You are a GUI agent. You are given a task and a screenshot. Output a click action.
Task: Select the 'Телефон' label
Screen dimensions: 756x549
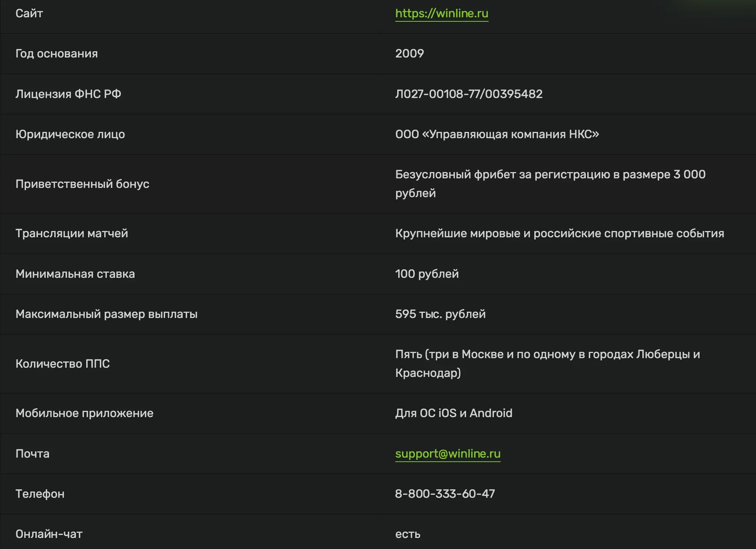coord(40,494)
